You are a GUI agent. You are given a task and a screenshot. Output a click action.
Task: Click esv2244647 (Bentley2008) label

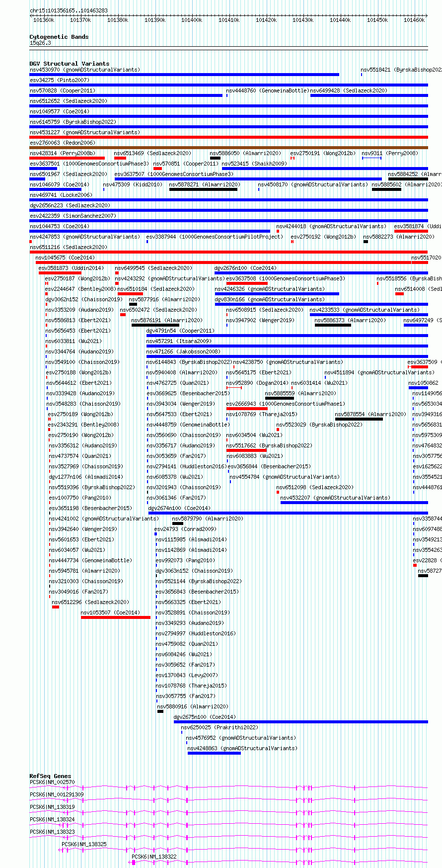pos(79,289)
